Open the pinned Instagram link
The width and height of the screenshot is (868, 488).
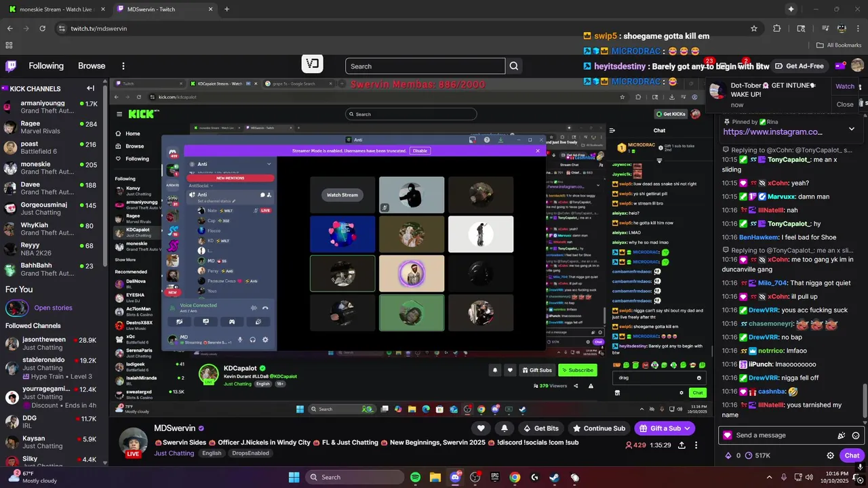point(772,131)
